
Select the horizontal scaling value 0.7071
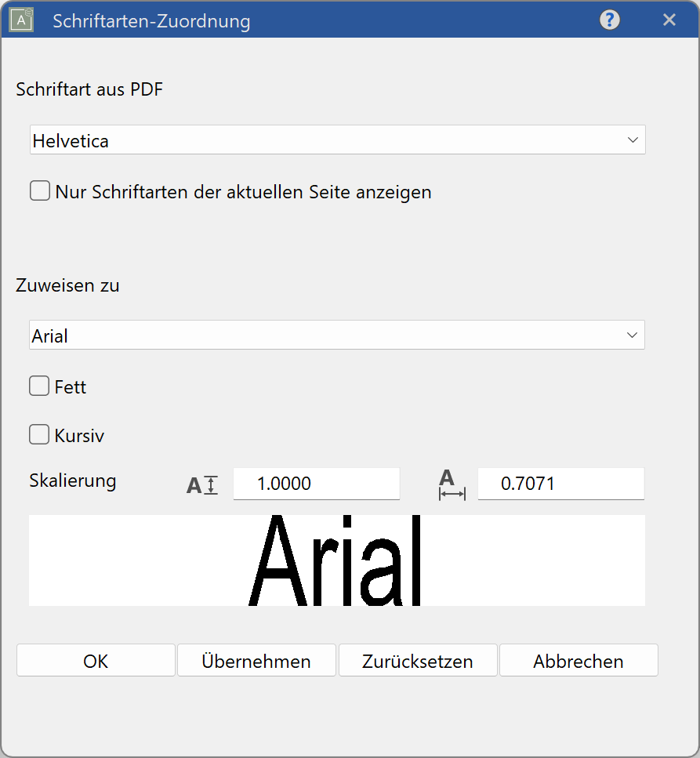click(x=560, y=484)
